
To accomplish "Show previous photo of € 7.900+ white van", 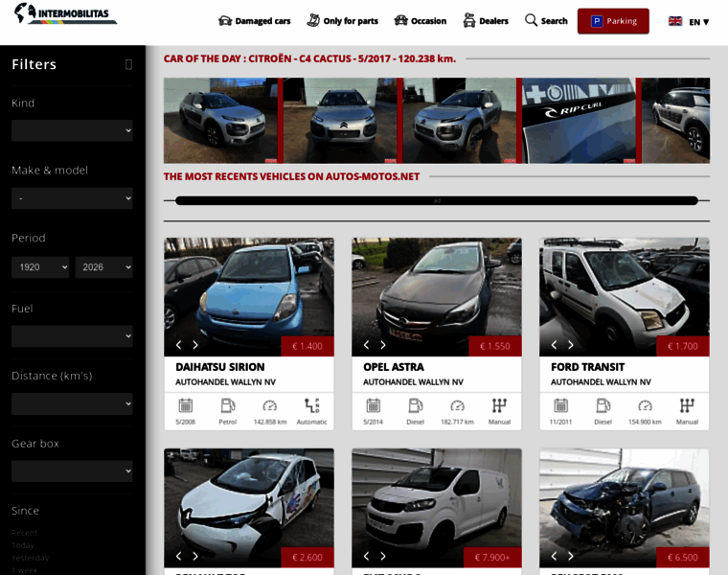I will 366,556.
